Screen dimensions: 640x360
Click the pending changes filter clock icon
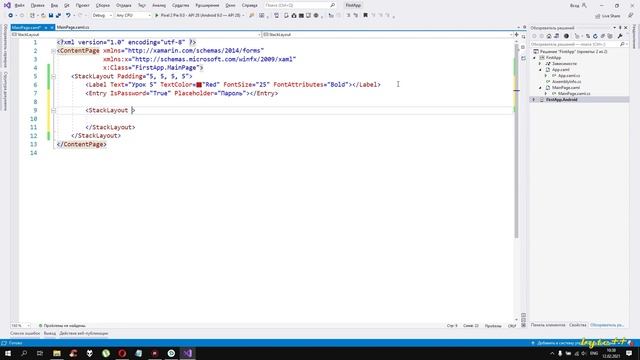tap(566, 36)
